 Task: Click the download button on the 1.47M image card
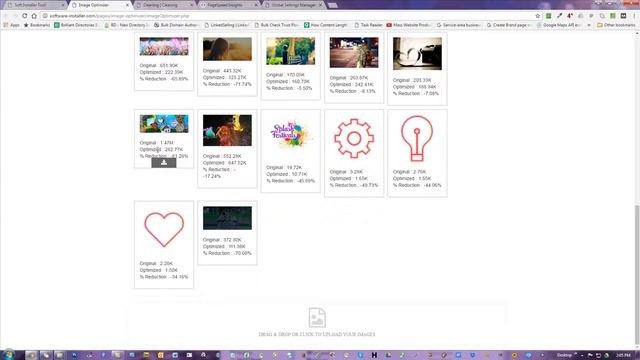pos(164,162)
